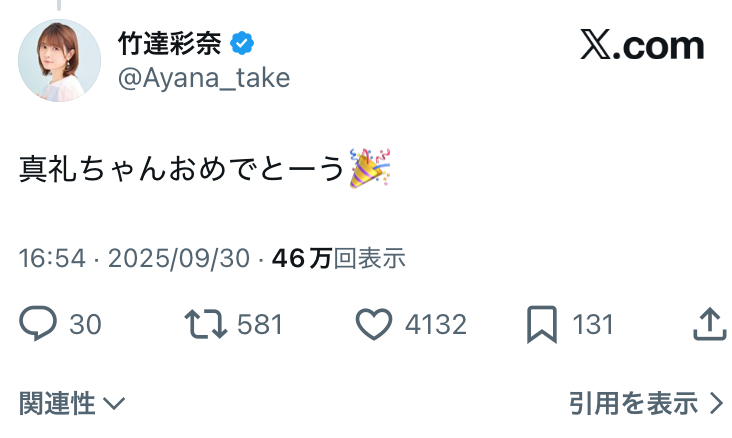This screenshot has height=438, width=732.
Task: Open the 竹達彩奈 profile picture
Action: coord(60,60)
